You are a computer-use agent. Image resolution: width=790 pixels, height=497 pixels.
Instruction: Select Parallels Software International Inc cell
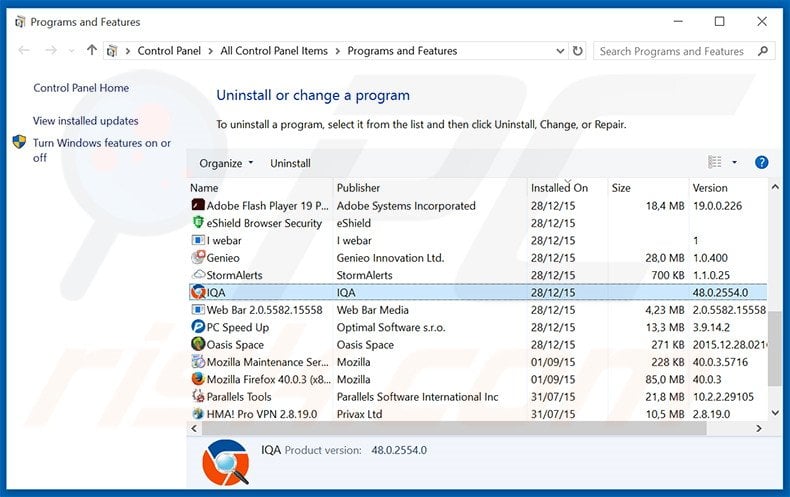pyautogui.click(x=417, y=397)
